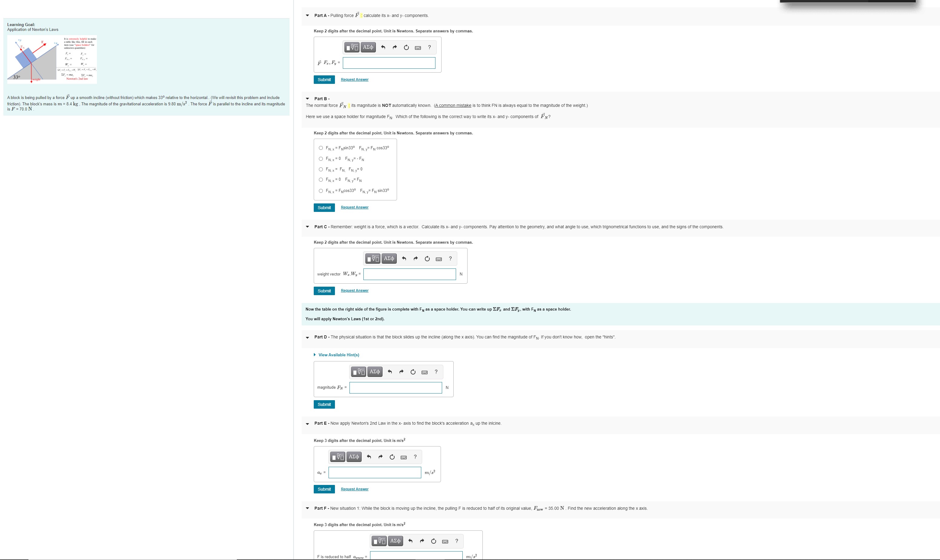Select option FN,x = FNsin33° FN,y = FN cos33°
Image resolution: width=940 pixels, height=560 pixels.
click(321, 148)
